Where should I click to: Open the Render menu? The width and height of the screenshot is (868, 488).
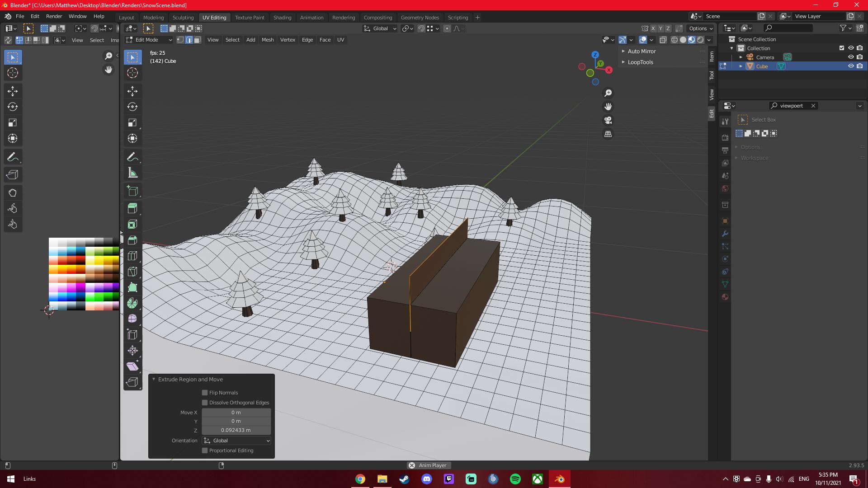point(54,16)
